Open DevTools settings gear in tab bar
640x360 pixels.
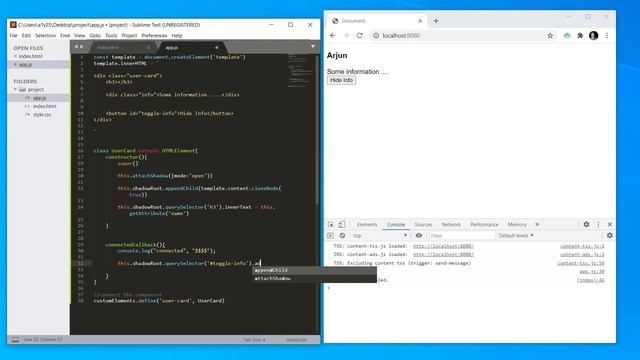coord(587,224)
